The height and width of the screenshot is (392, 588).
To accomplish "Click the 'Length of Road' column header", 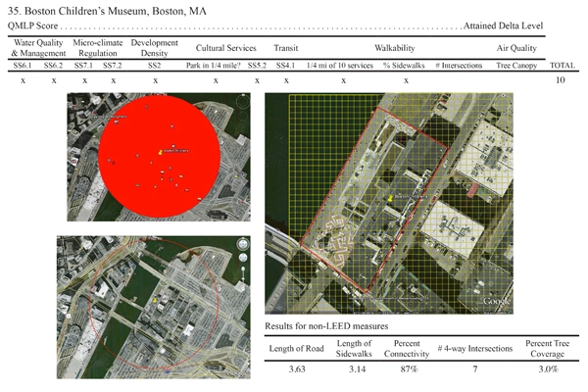I will click(296, 349).
